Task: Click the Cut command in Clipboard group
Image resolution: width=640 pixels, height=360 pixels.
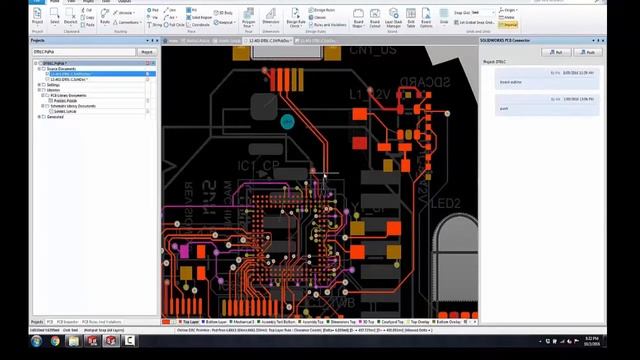Action: tap(87, 10)
